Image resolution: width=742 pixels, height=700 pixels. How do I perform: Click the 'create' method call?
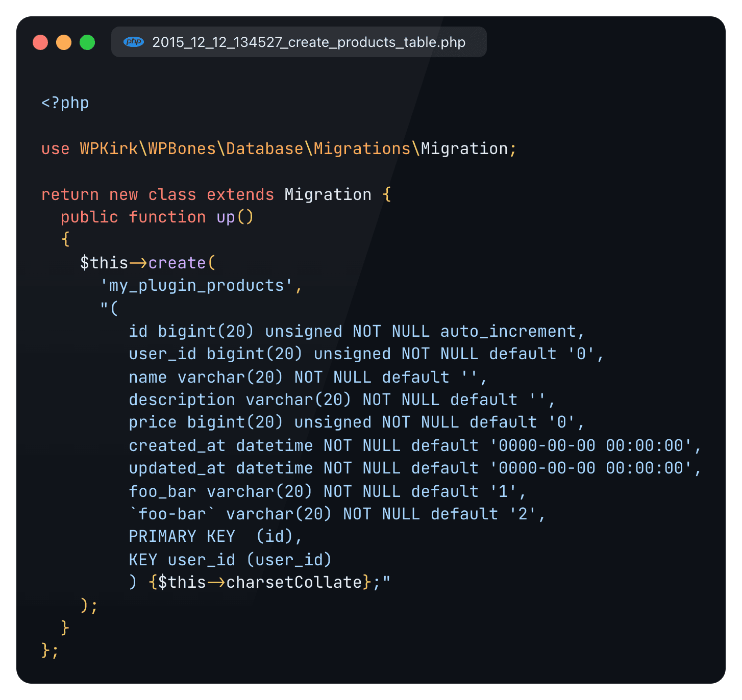click(177, 263)
